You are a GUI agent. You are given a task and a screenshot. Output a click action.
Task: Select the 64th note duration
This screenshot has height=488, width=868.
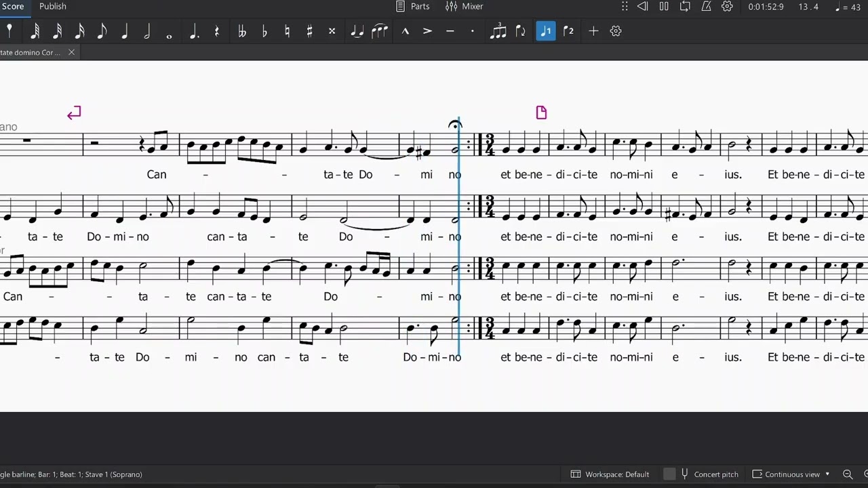click(x=35, y=30)
